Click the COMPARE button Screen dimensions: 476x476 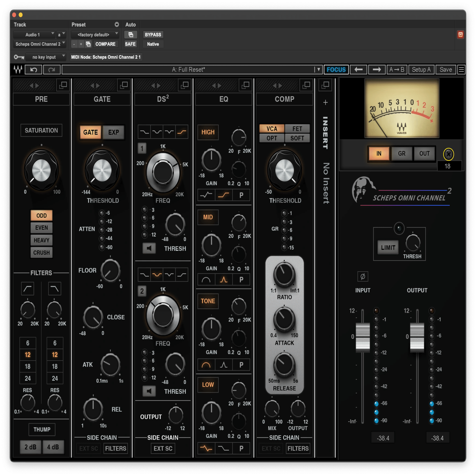(x=105, y=44)
